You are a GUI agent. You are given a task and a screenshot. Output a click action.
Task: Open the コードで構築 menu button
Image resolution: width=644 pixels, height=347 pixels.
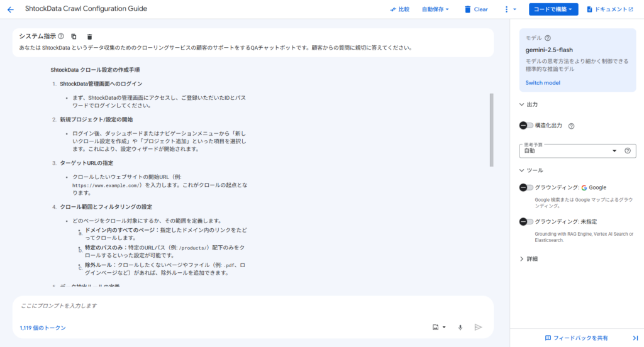(553, 9)
